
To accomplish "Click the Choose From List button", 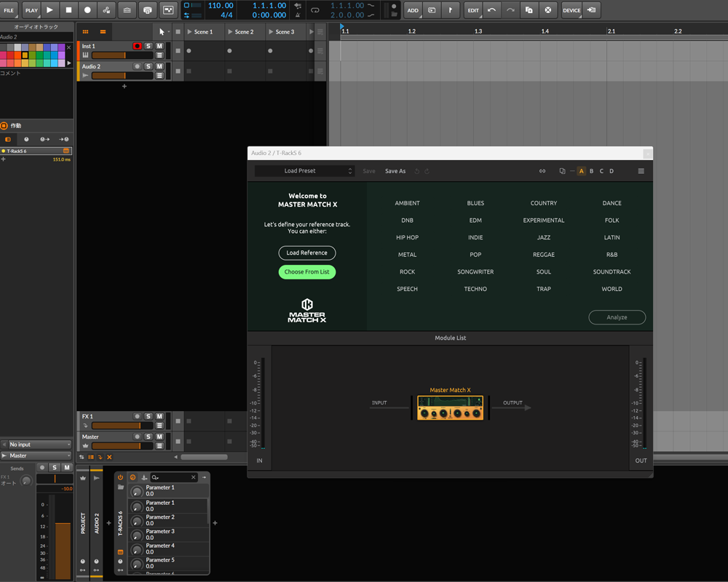I will click(x=307, y=272).
